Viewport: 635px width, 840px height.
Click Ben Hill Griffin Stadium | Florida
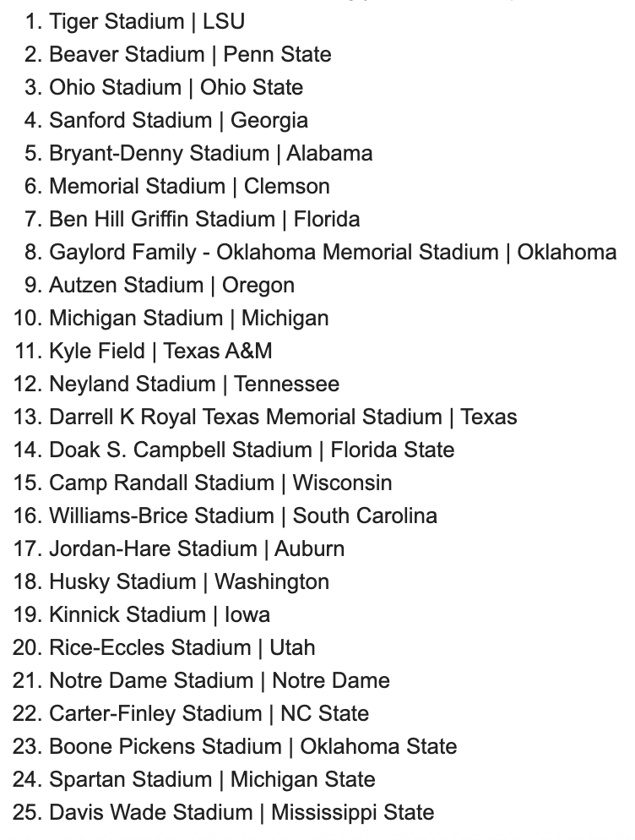pyautogui.click(x=204, y=220)
